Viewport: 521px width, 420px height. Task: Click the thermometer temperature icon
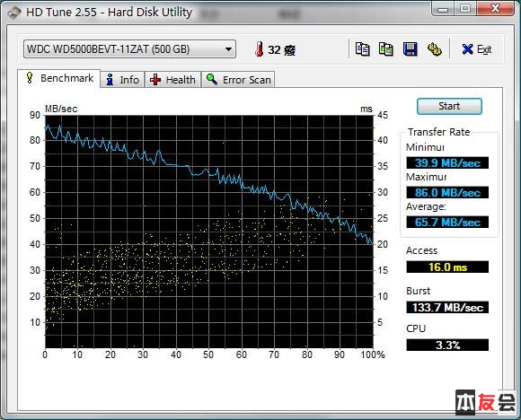[x=260, y=48]
